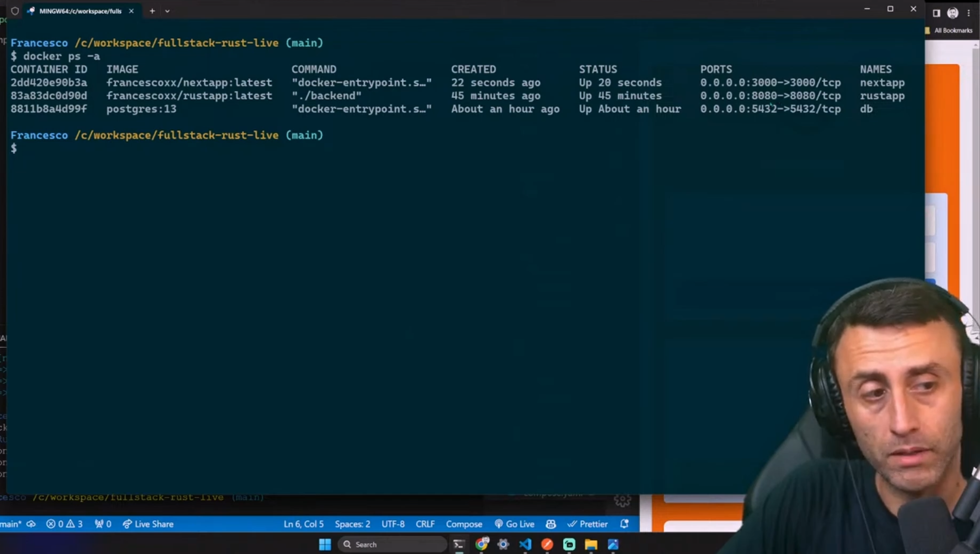980x554 pixels.
Task: Launch Google Chrome from the taskbar
Action: click(x=482, y=544)
